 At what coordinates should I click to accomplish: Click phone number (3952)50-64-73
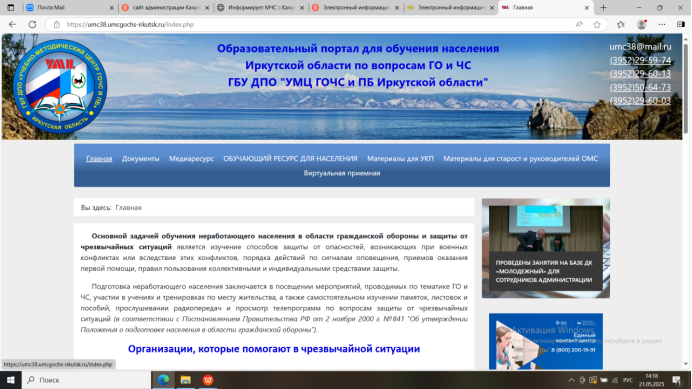pyautogui.click(x=640, y=87)
